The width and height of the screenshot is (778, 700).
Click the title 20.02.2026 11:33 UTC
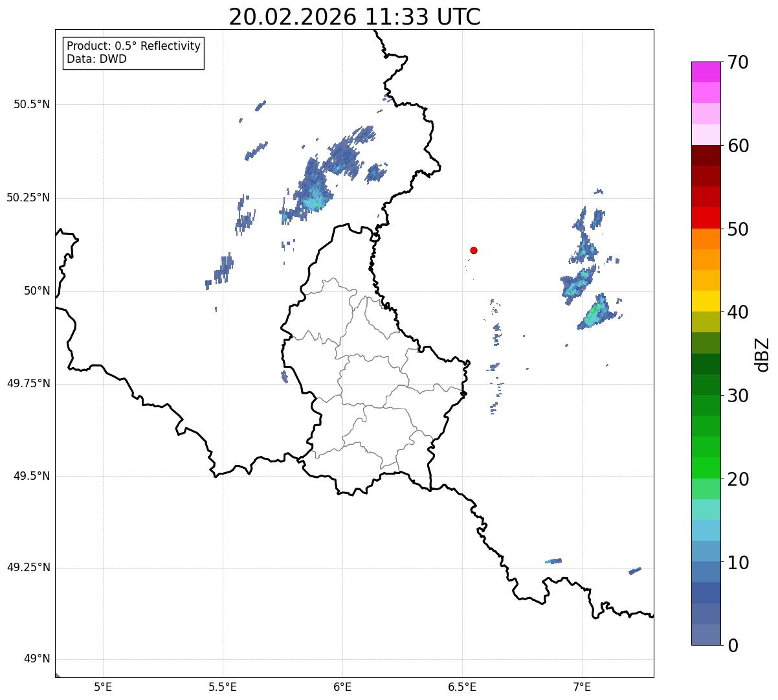pos(355,16)
